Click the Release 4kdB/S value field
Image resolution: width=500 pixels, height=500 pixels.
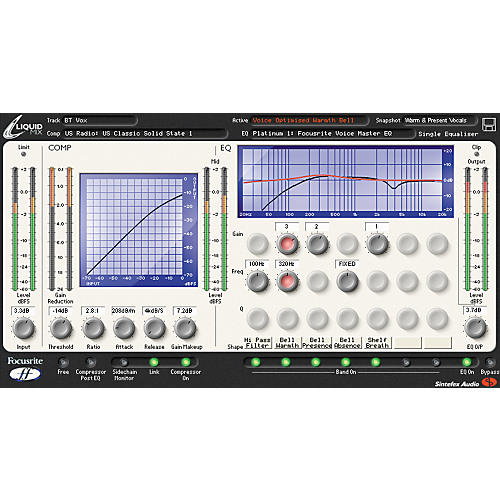tap(154, 311)
